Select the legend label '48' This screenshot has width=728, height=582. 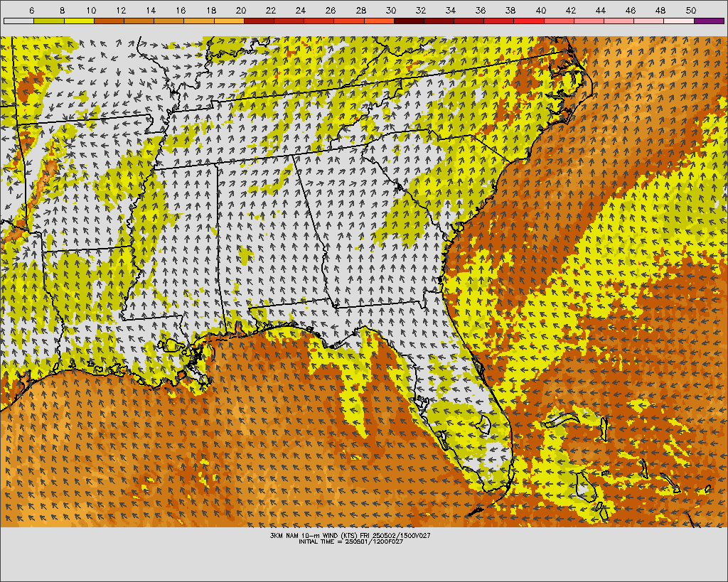pos(660,10)
